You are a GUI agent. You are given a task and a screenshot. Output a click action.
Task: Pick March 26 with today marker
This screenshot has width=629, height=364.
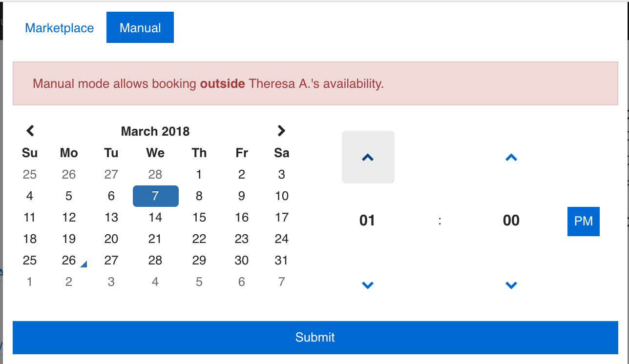coord(69,261)
